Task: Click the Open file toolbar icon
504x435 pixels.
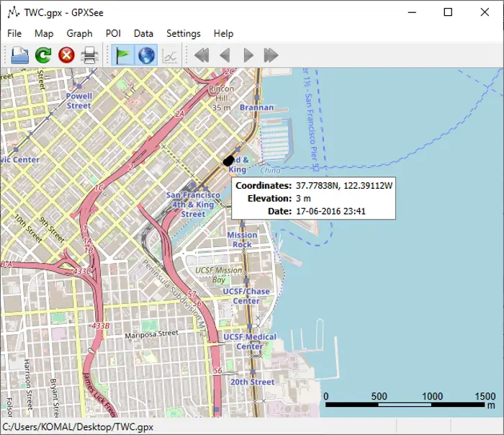Action: pyautogui.click(x=19, y=55)
